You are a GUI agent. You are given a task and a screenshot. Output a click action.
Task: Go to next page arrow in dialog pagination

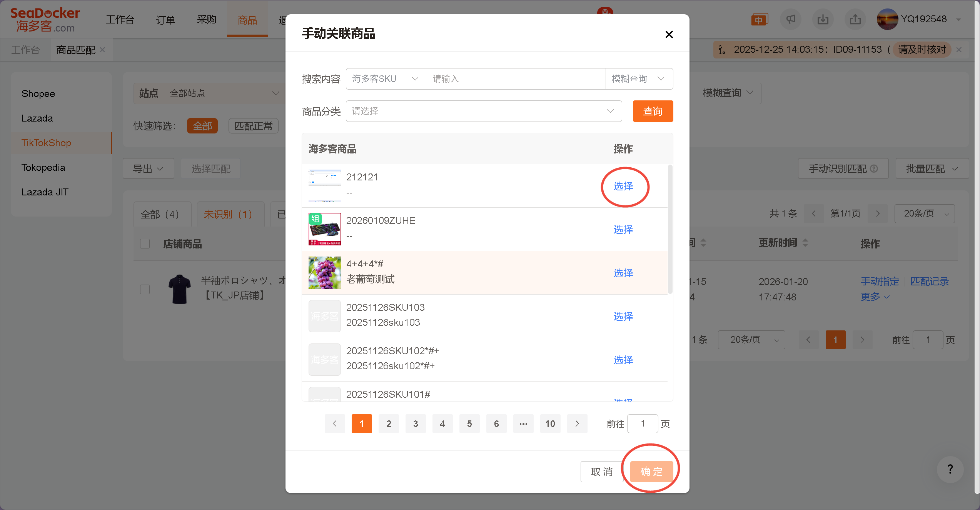577,423
